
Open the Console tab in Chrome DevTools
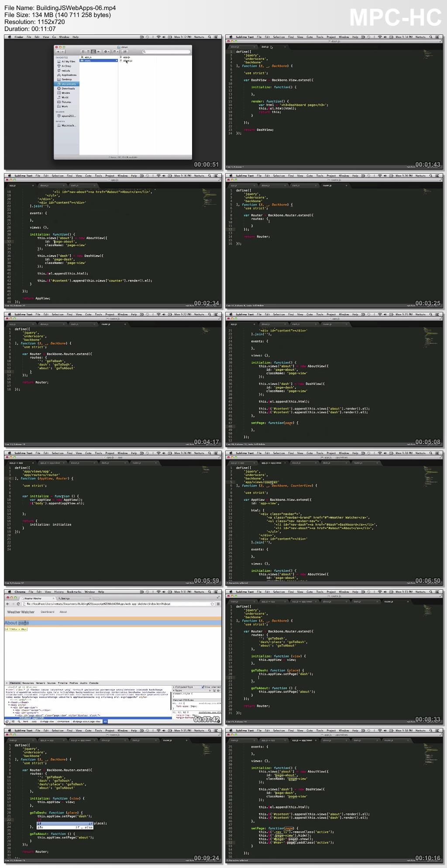click(94, 683)
